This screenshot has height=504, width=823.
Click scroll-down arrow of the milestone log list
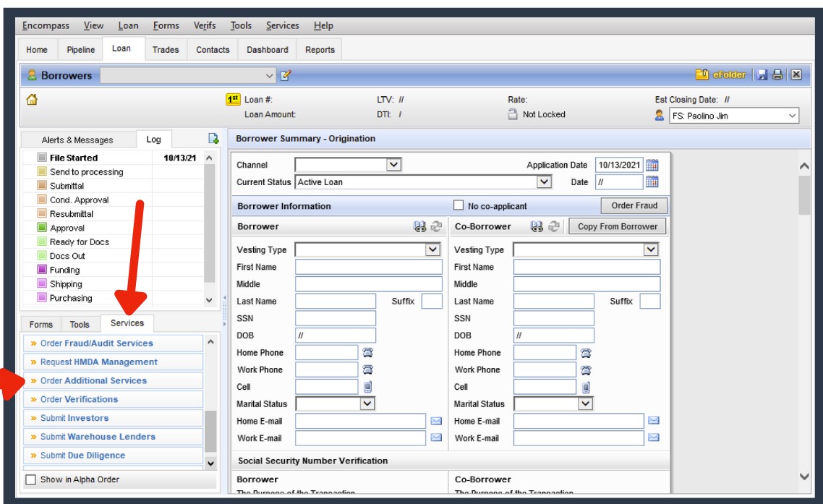coord(210,300)
